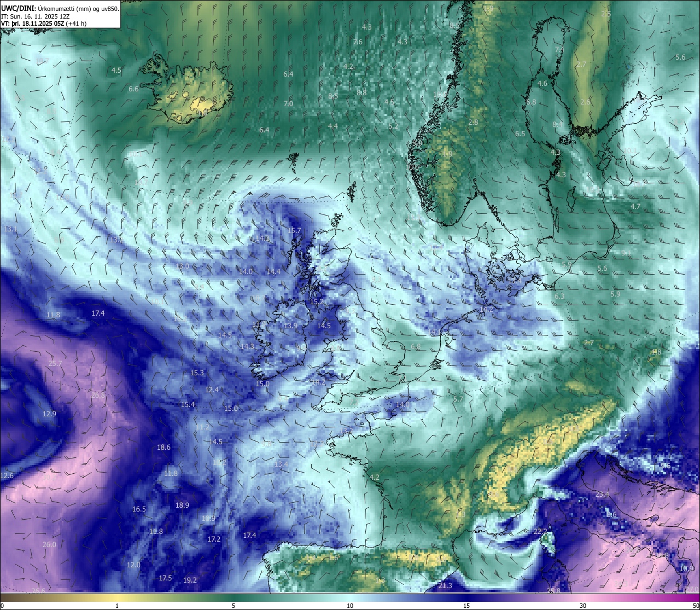
Task: Click the map value 26.0
Action: point(49,544)
